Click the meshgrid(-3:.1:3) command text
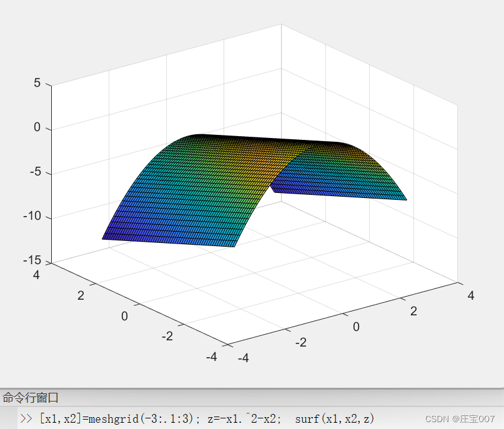 tap(144, 418)
